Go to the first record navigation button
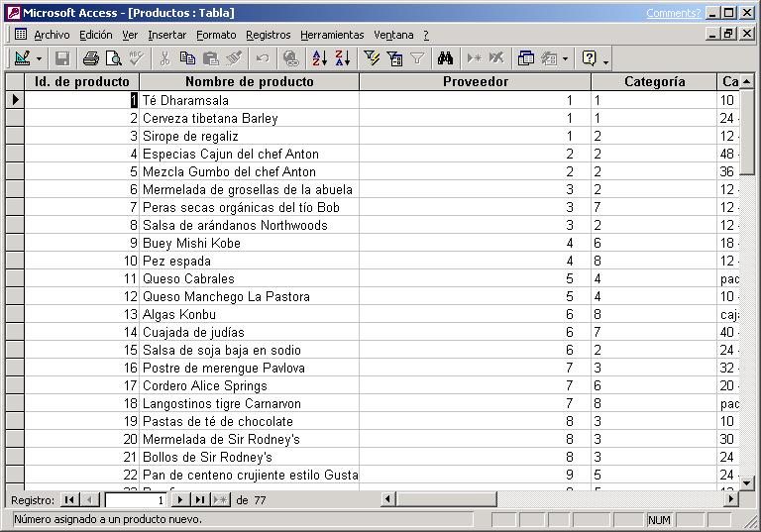This screenshot has width=761, height=532. point(69,499)
